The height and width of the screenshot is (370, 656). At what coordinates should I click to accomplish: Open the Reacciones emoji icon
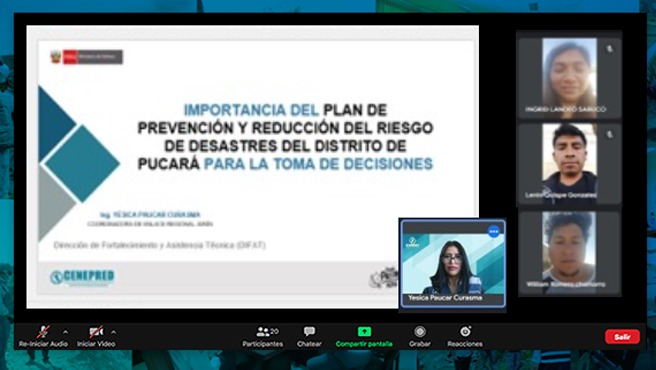pyautogui.click(x=465, y=331)
